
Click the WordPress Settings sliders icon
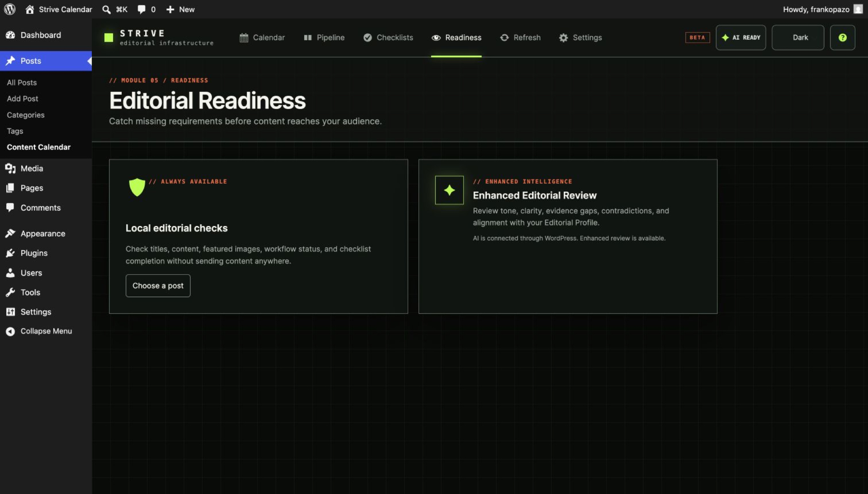coord(10,312)
